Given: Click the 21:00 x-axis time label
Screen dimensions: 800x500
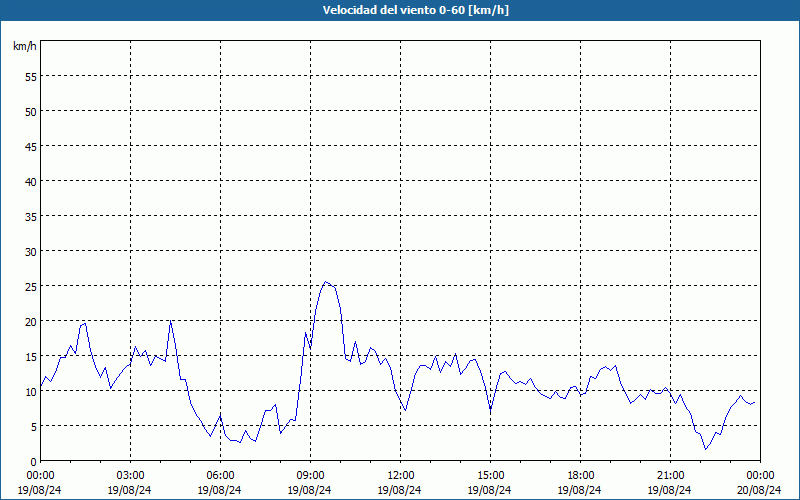Looking at the screenshot, I should coord(670,476).
